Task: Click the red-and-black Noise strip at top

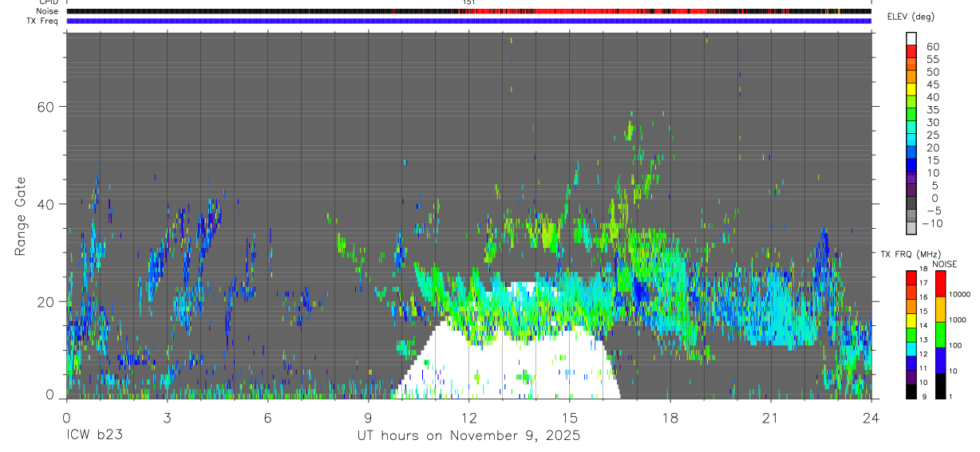Action: pos(468,12)
